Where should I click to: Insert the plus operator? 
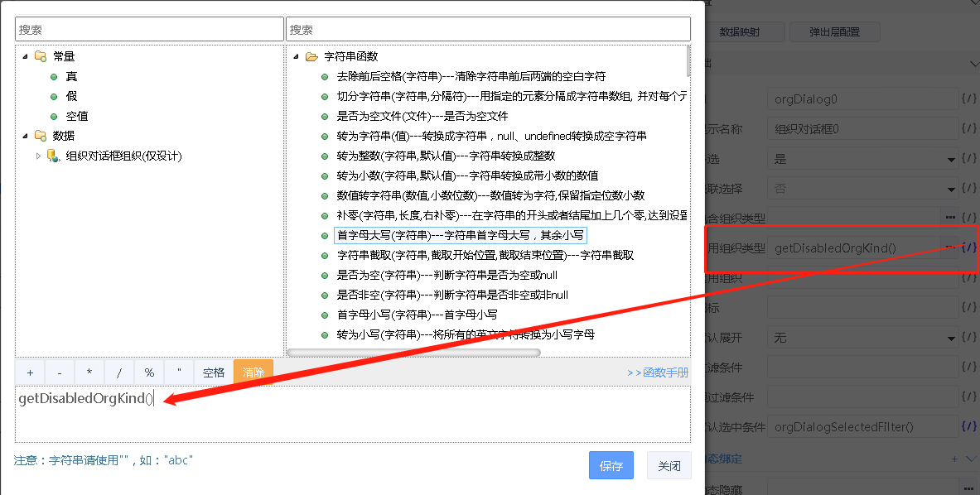30,372
